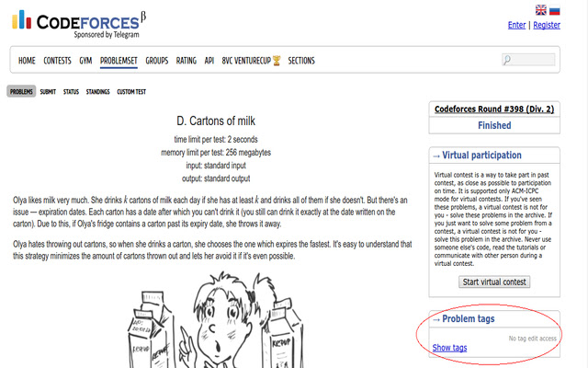This screenshot has height=368, width=588.
Task: Switch site language to Russian flag
Action: (555, 10)
